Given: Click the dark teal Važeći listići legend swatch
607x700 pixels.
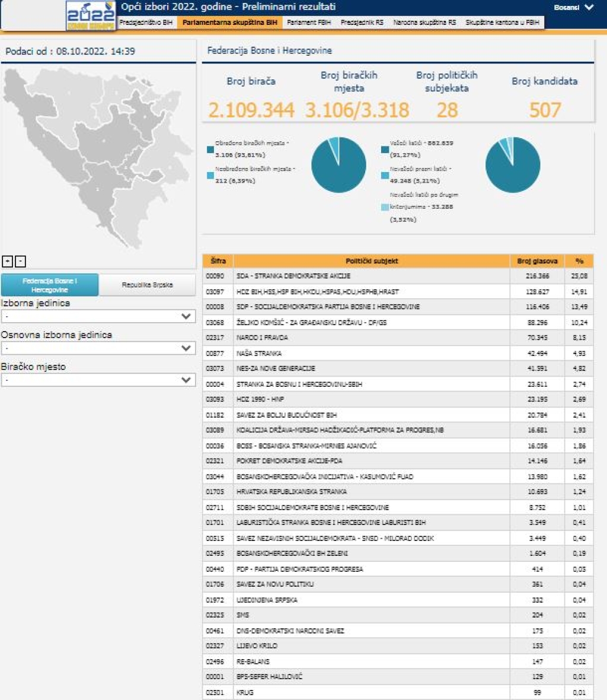Looking at the screenshot, I should point(385,149).
